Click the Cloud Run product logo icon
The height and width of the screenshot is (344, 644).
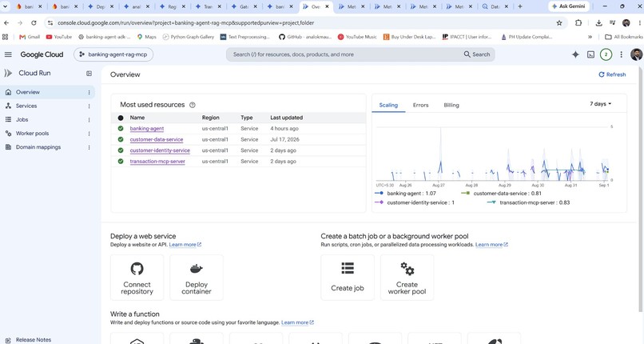tap(8, 73)
